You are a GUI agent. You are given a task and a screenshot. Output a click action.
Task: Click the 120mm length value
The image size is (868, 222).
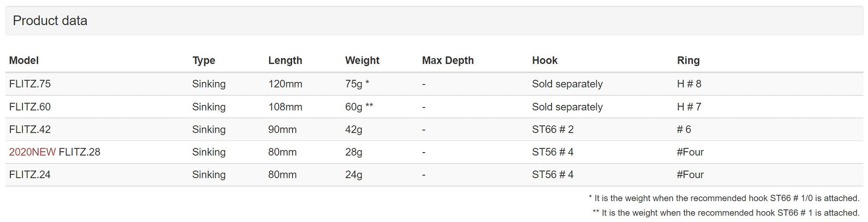click(285, 84)
